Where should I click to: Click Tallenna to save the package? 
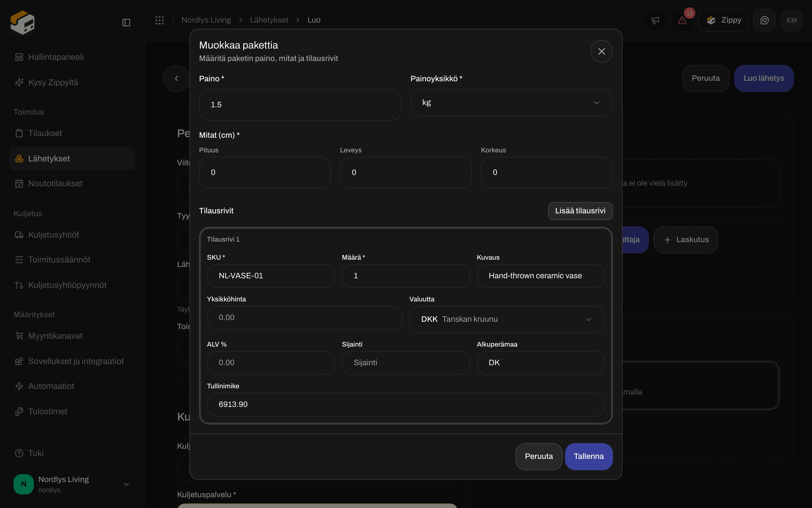[x=588, y=456]
